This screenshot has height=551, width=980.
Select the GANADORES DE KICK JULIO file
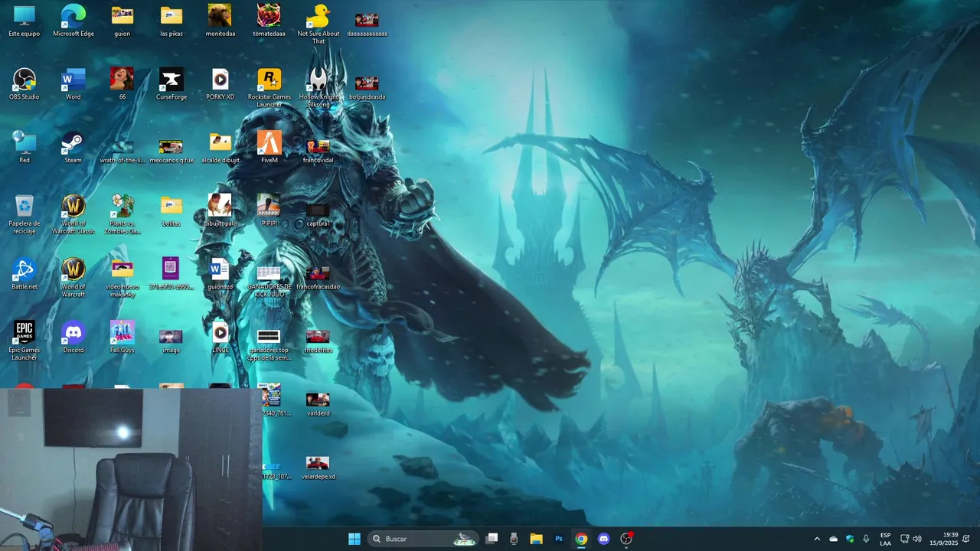point(269,281)
